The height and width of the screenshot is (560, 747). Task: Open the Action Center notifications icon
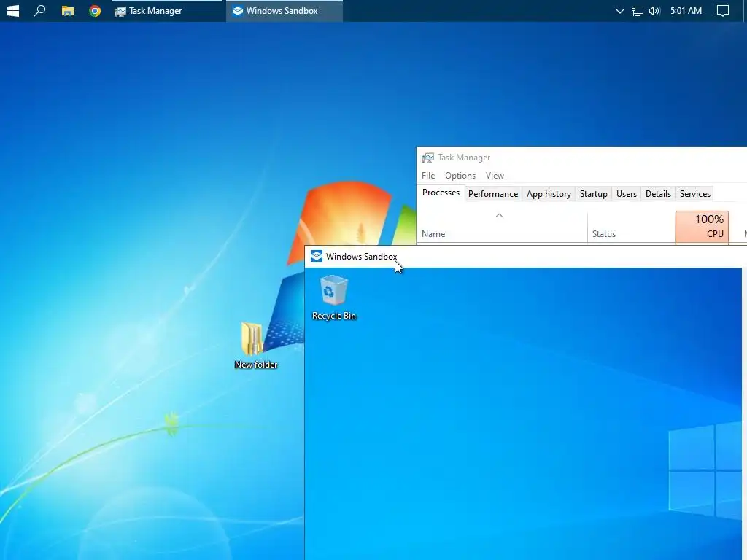723,10
